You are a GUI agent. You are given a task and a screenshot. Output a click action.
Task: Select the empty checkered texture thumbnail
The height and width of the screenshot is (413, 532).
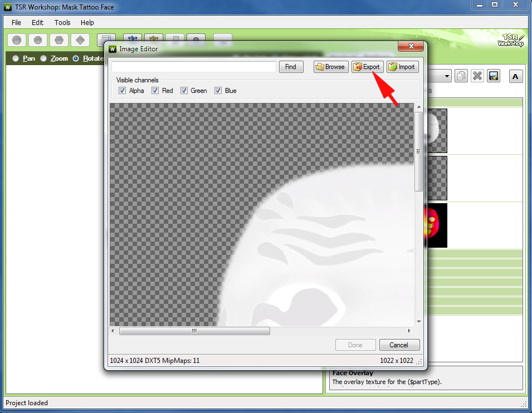(437, 178)
